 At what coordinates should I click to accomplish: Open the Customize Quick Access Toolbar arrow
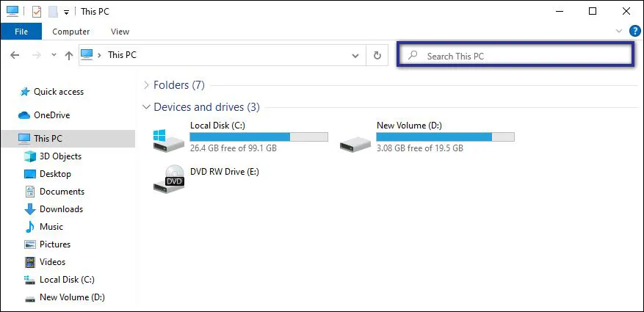tap(67, 12)
